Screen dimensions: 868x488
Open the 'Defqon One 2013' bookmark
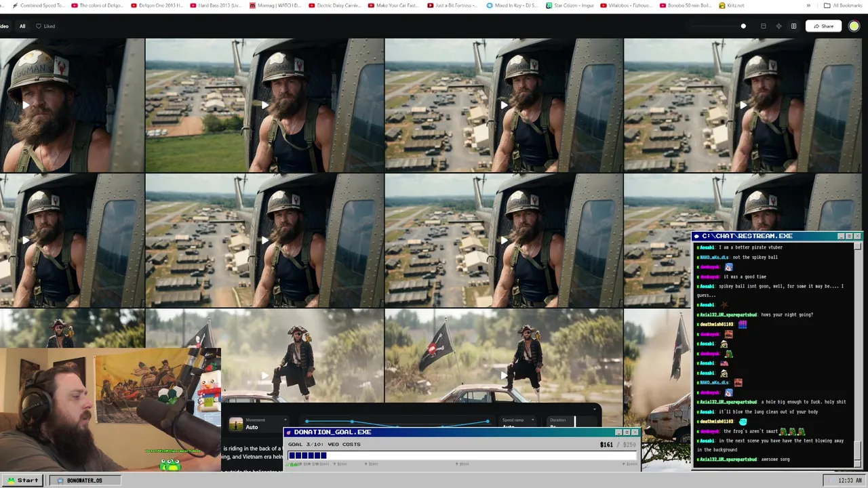(157, 5)
